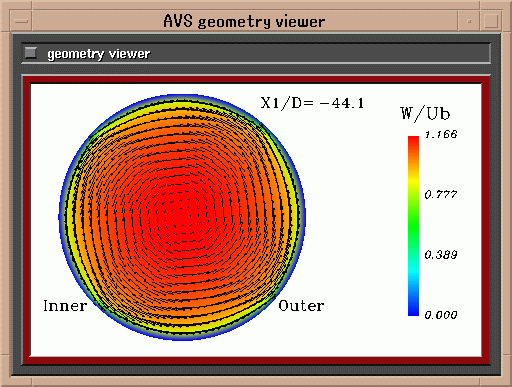Click the rainbow color legend bar

point(413,226)
